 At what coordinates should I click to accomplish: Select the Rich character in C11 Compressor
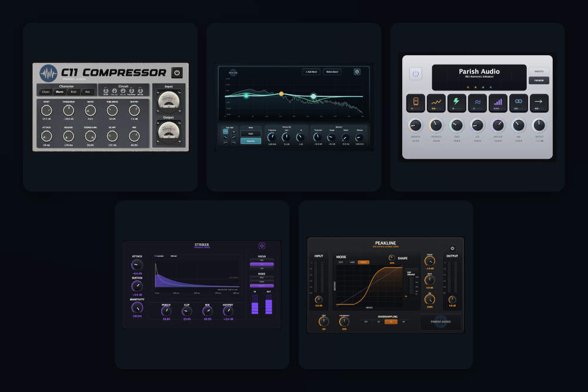(x=73, y=92)
